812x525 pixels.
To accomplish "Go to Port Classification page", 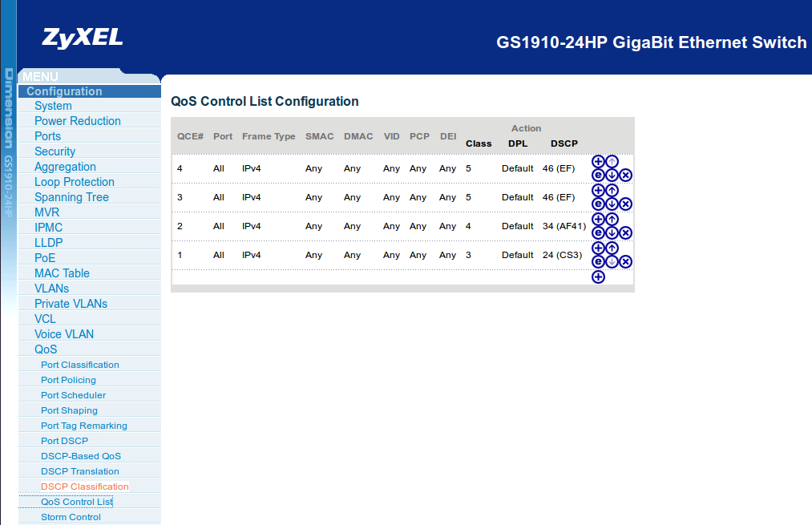I will (x=79, y=365).
